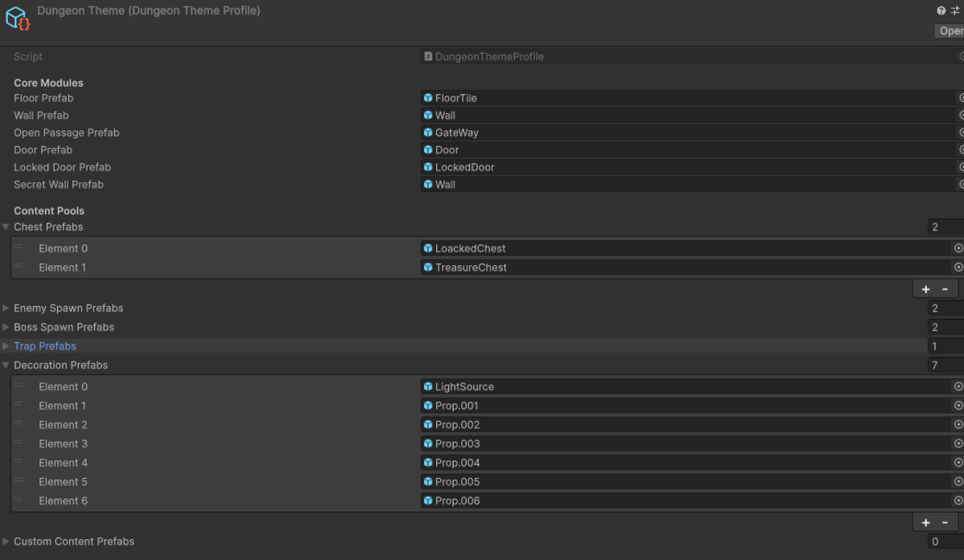Click the Locked Door Prefab label
The height and width of the screenshot is (560, 964).
(63, 167)
